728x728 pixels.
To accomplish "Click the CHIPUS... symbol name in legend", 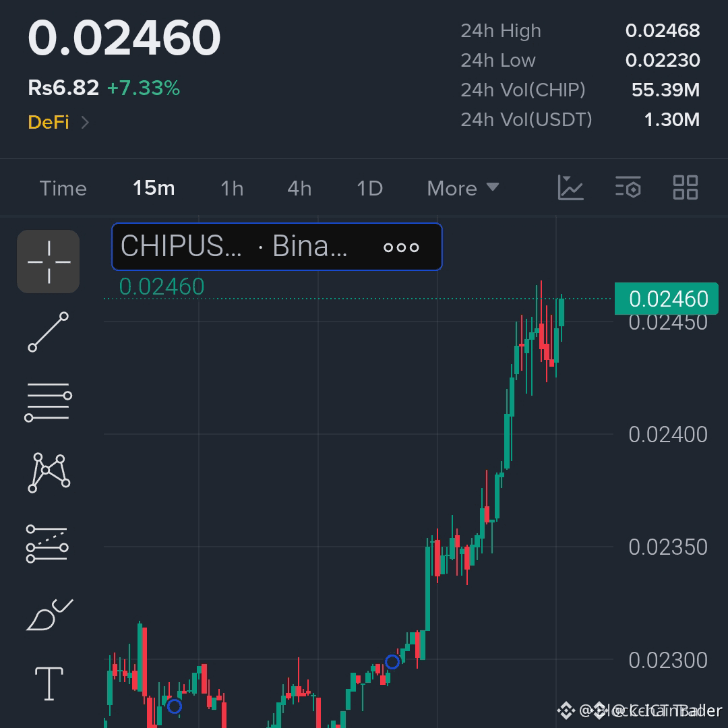I will pyautogui.click(x=181, y=245).
